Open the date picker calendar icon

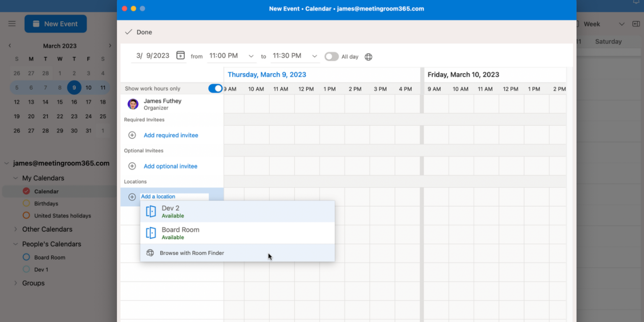tap(180, 55)
